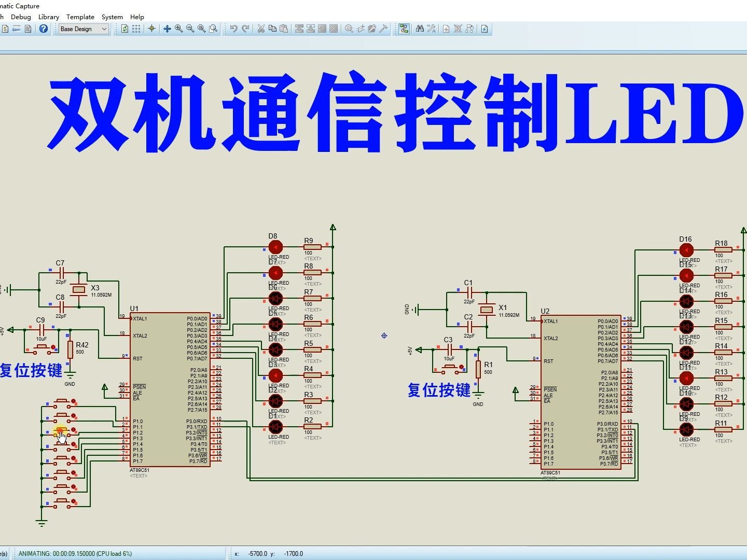Click the Paste toolbar icon
Viewport: 747px width, 560px height.
[x=283, y=29]
